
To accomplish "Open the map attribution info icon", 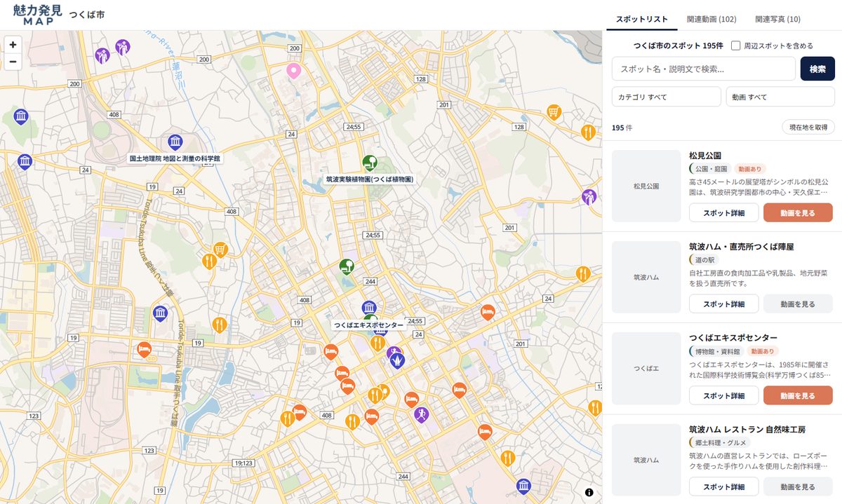I will pyautogui.click(x=589, y=492).
